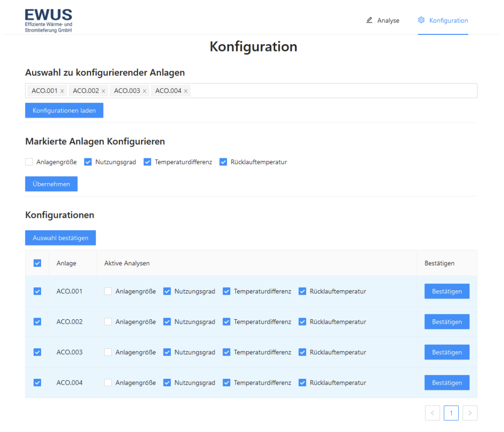Remove the ACO.002 tag via x icon

click(103, 91)
